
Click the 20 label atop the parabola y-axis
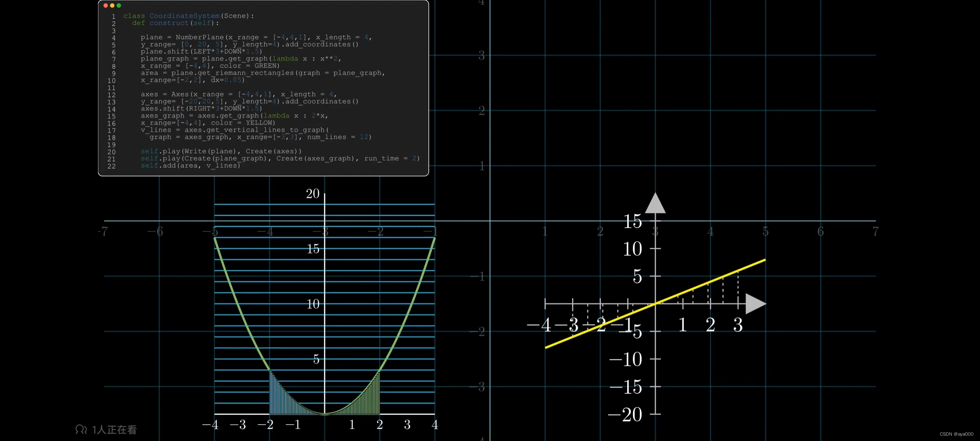tap(313, 194)
